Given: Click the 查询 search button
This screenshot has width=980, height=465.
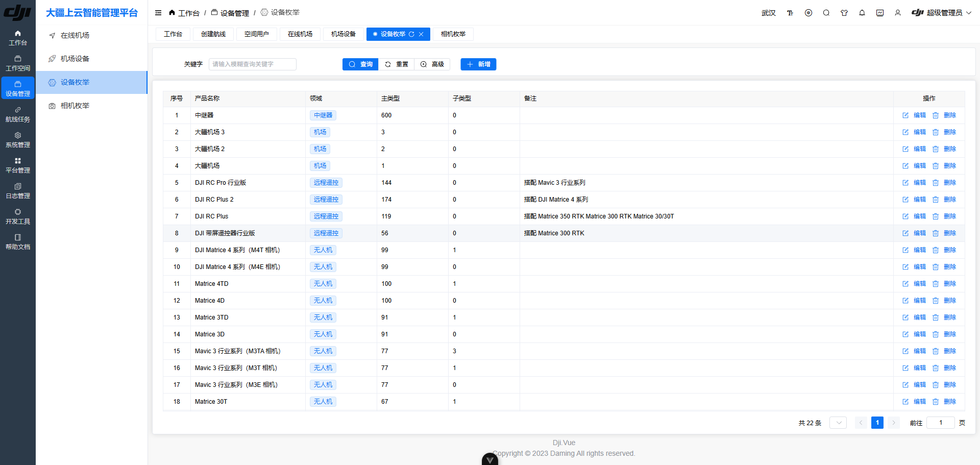Looking at the screenshot, I should 360,64.
